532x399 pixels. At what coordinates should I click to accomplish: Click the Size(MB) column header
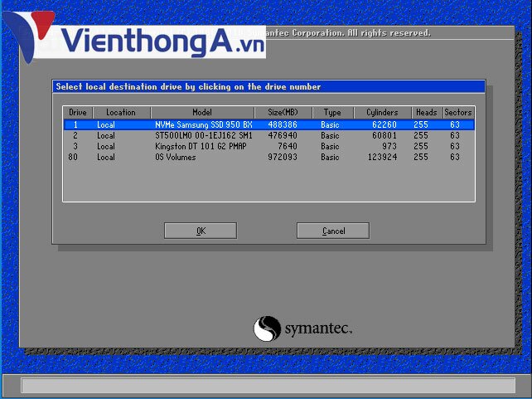pos(283,112)
